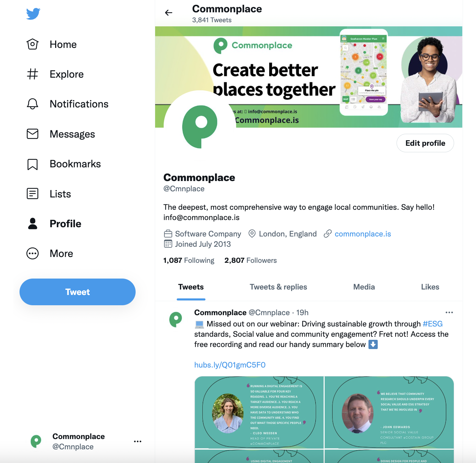Image resolution: width=476 pixels, height=463 pixels.
Task: Click the blue Tweet button
Action: [x=77, y=292]
